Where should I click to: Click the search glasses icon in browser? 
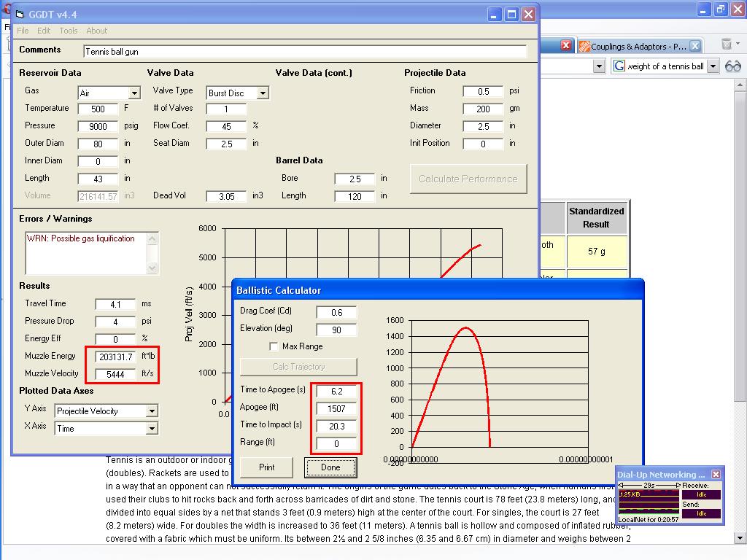pos(732,66)
